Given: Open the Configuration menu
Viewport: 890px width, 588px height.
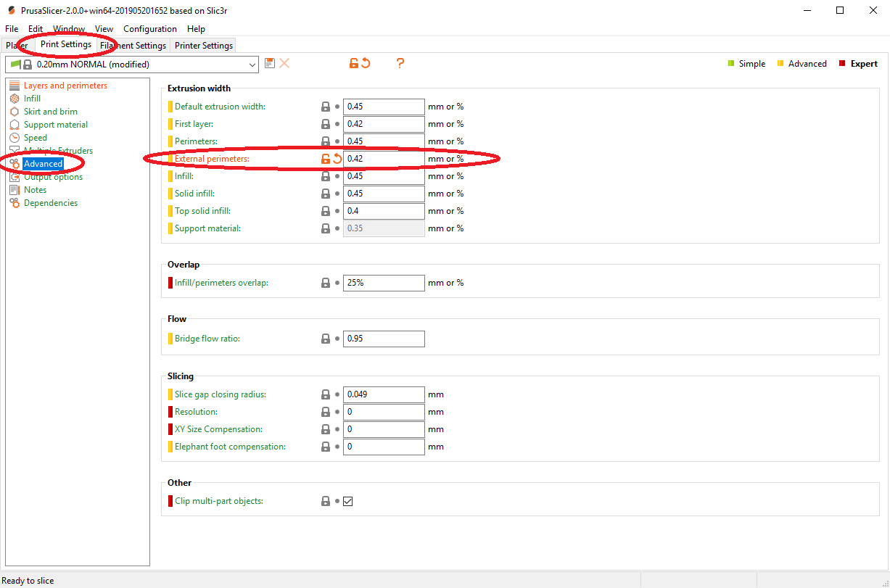Looking at the screenshot, I should [149, 29].
